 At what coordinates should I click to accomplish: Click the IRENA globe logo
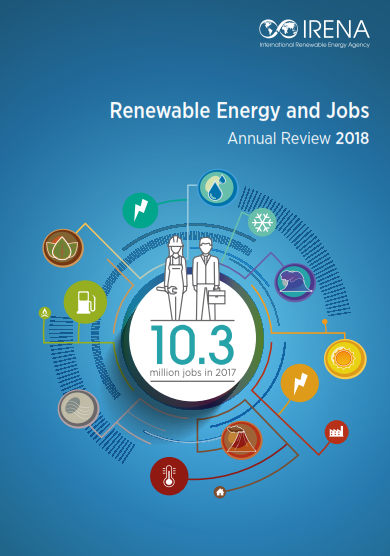278,29
